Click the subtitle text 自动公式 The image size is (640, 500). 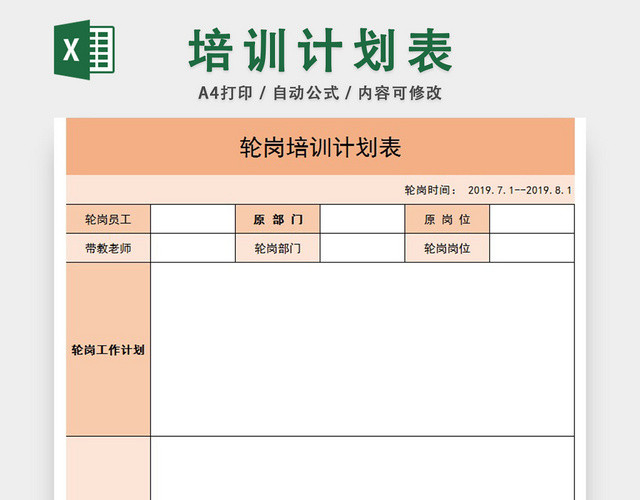306,93
